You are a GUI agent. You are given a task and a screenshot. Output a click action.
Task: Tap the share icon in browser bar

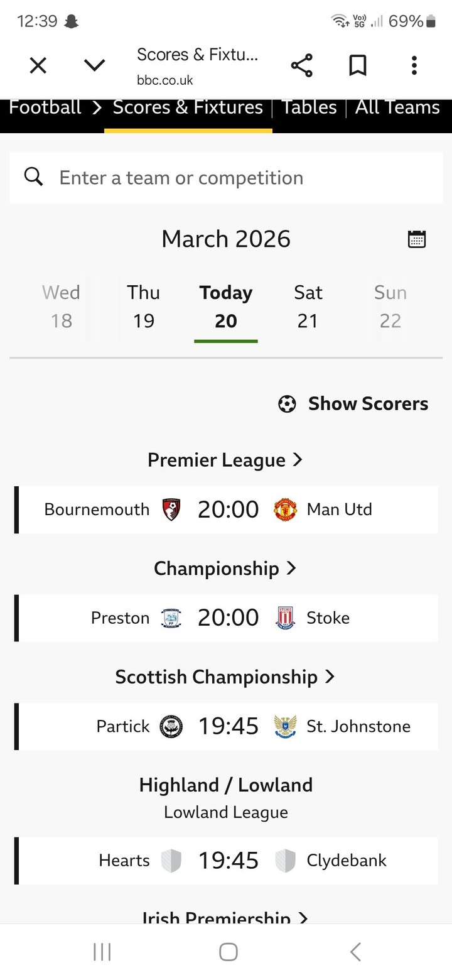(x=301, y=65)
